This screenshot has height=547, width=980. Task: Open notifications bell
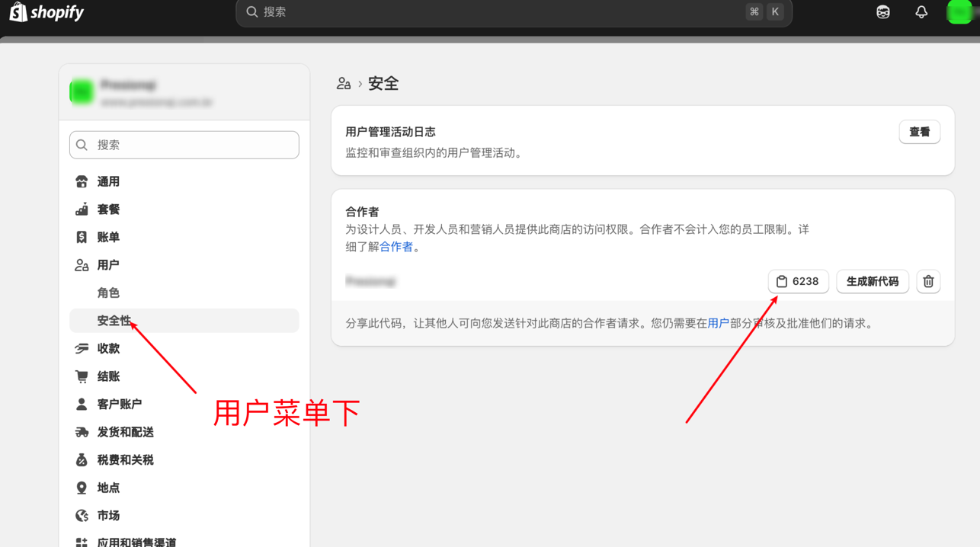(921, 12)
